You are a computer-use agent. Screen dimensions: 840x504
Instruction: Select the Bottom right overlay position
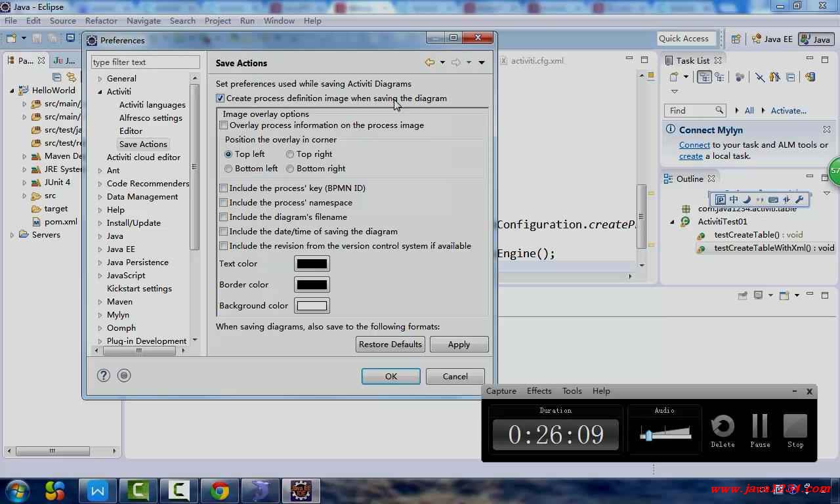(x=290, y=169)
